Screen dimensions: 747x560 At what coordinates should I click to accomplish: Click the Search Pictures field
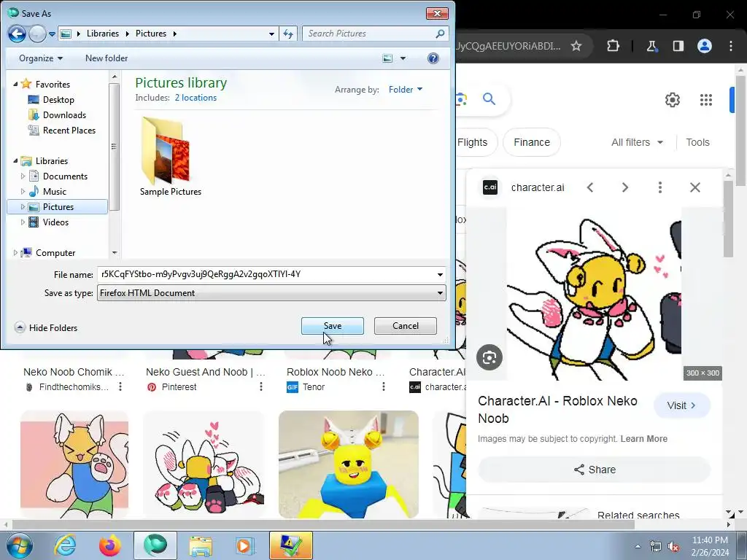coord(376,34)
